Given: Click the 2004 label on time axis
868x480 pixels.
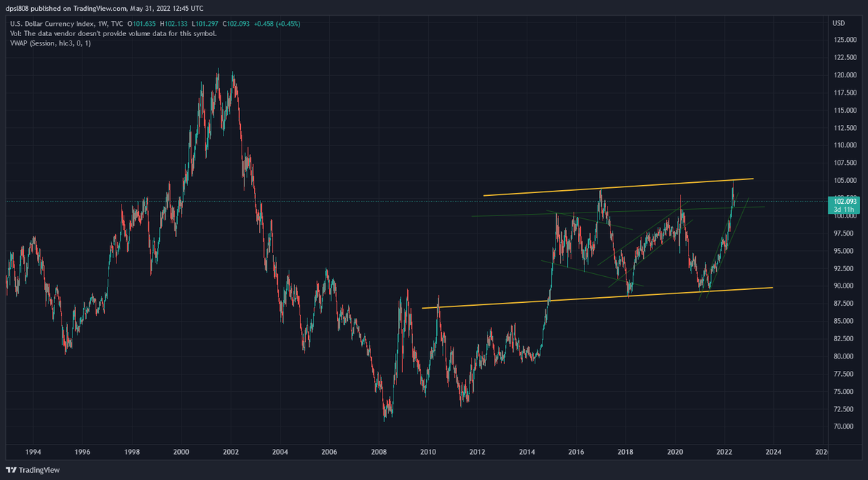Looking at the screenshot, I should 280,453.
